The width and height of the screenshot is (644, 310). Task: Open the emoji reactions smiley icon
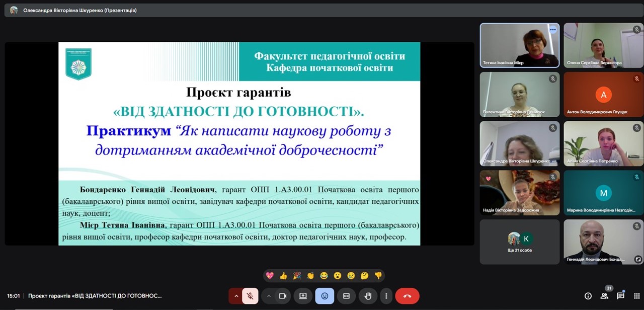click(x=325, y=296)
